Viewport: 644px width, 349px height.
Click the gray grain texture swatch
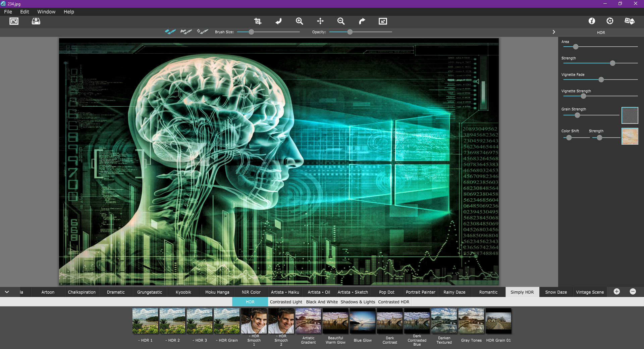(630, 115)
